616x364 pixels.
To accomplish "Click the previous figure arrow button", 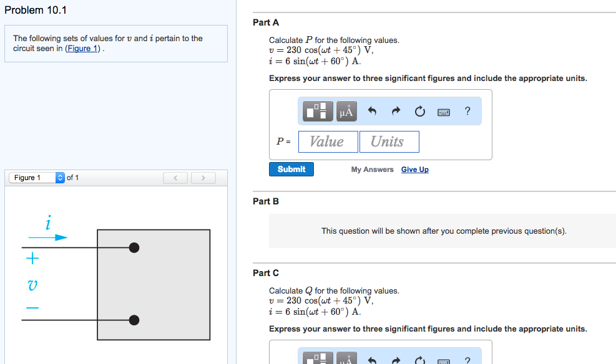I will [x=175, y=178].
